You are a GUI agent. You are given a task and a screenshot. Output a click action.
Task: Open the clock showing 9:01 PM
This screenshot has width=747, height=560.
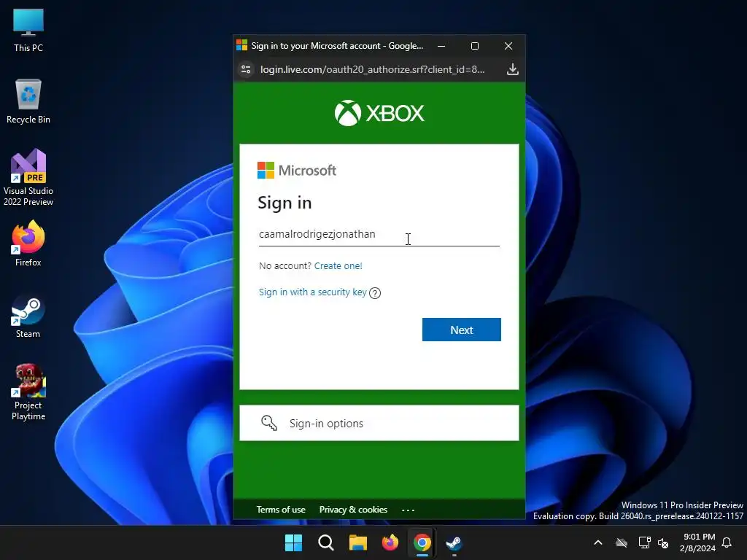tap(698, 542)
